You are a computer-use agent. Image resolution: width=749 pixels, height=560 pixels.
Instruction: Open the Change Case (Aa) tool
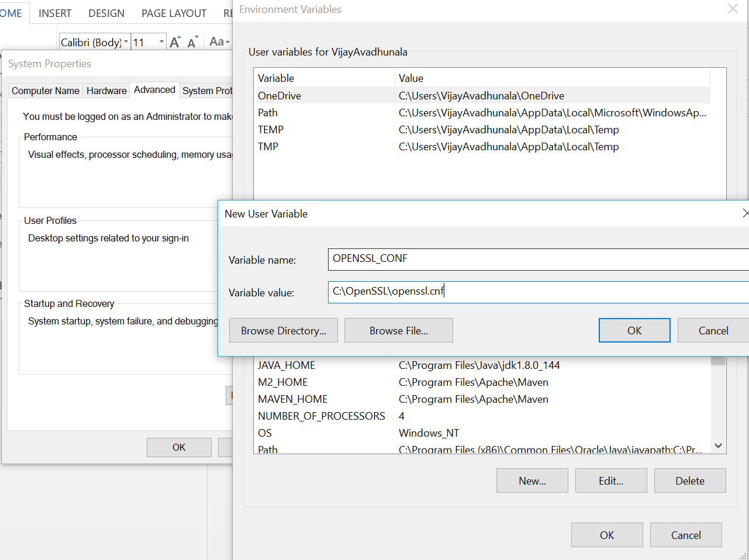[x=217, y=42]
